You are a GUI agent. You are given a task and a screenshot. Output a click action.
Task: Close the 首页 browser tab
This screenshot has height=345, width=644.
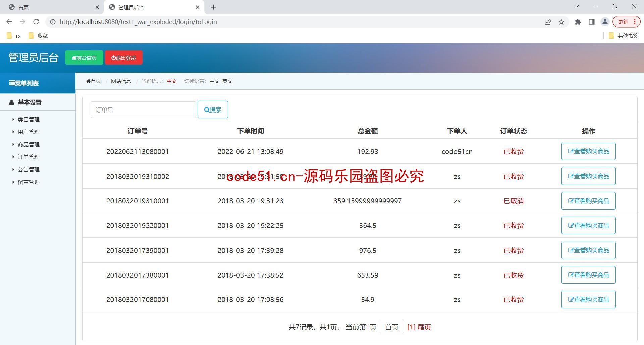[x=97, y=7]
